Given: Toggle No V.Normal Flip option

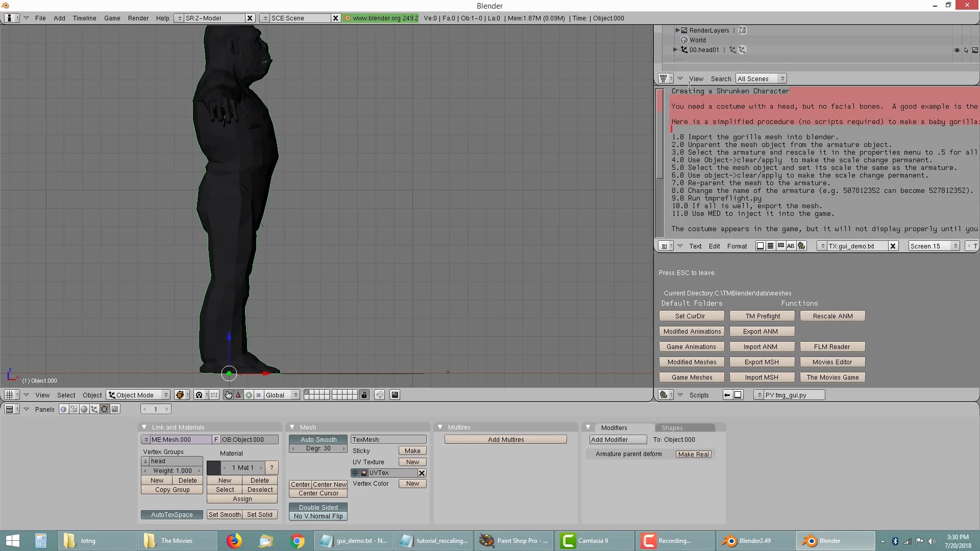Looking at the screenshot, I should [x=318, y=516].
